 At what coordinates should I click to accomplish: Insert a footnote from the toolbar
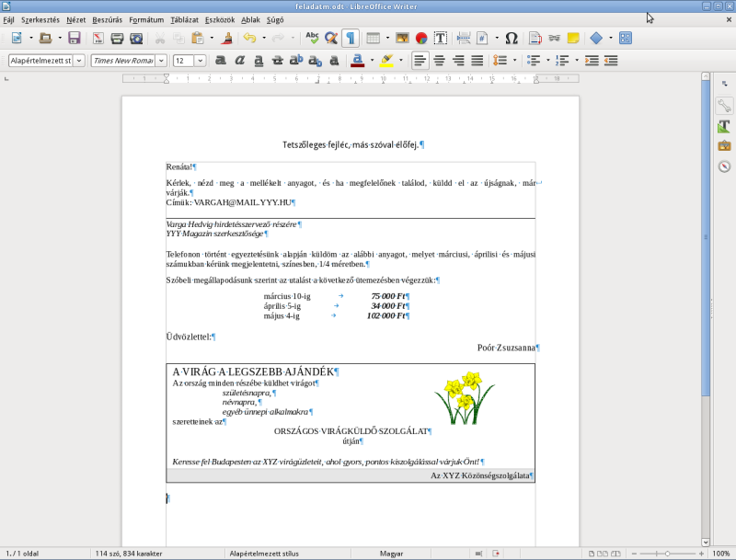[535, 38]
